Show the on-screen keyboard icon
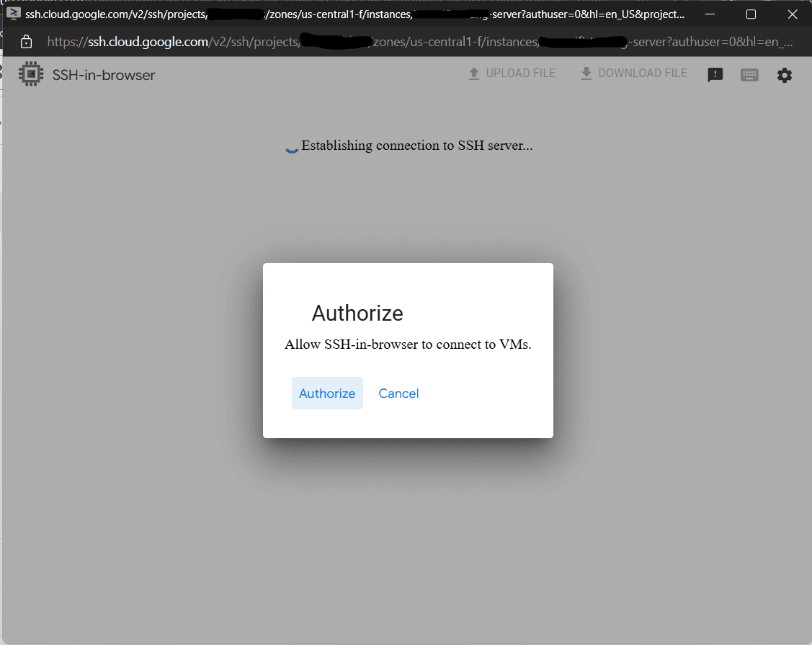Viewport: 812px width, 645px height. tap(749, 74)
